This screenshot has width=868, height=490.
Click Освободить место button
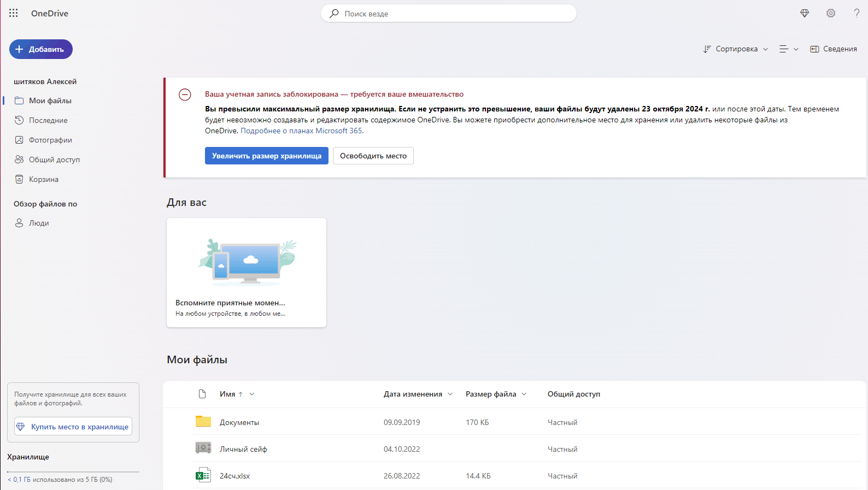tap(373, 156)
